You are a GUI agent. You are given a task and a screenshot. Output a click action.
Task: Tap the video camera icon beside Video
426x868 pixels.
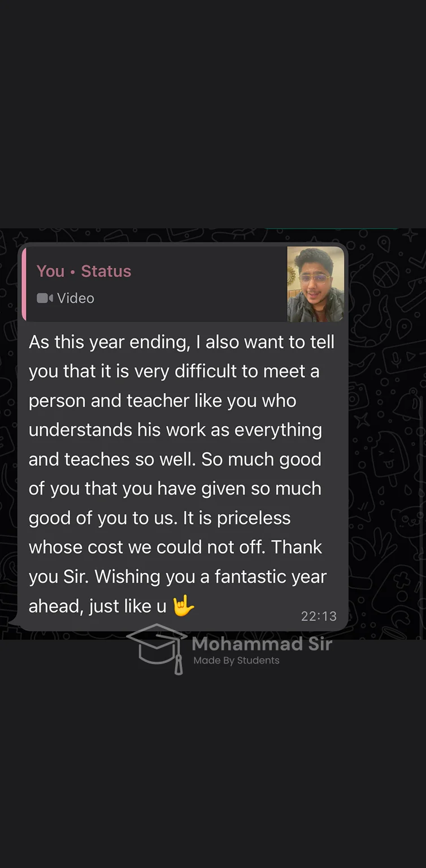pyautogui.click(x=45, y=298)
